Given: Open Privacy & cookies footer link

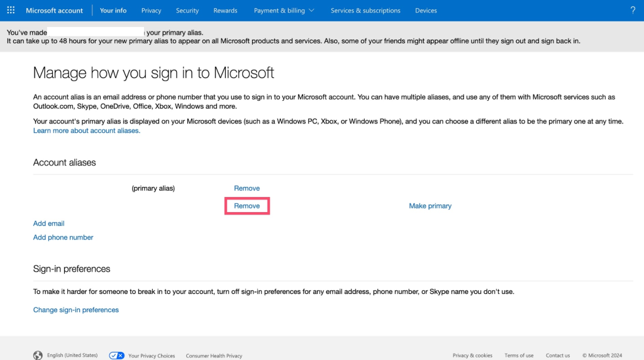Looking at the screenshot, I should [472, 355].
